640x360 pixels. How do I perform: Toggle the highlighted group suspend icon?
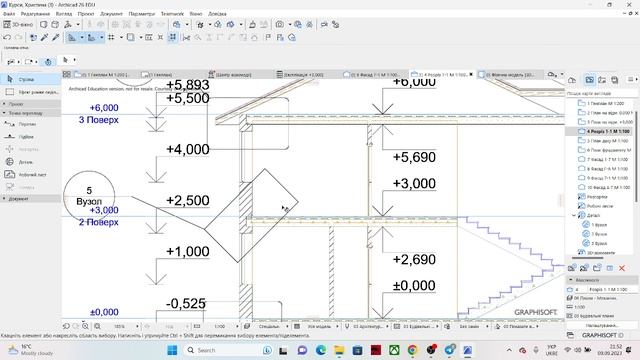[173, 38]
